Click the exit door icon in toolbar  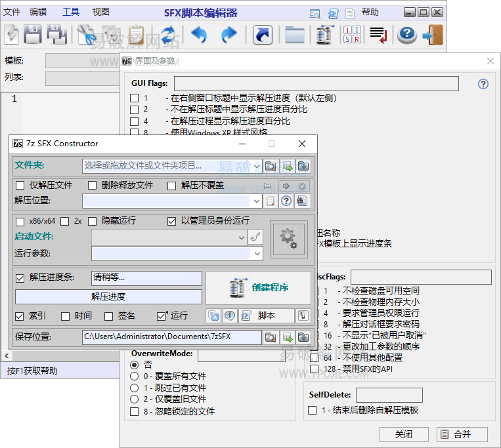click(x=431, y=35)
